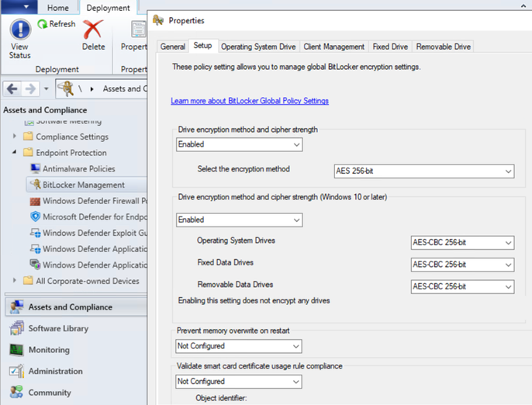Open the Operating System Drive tab

[x=258, y=47]
